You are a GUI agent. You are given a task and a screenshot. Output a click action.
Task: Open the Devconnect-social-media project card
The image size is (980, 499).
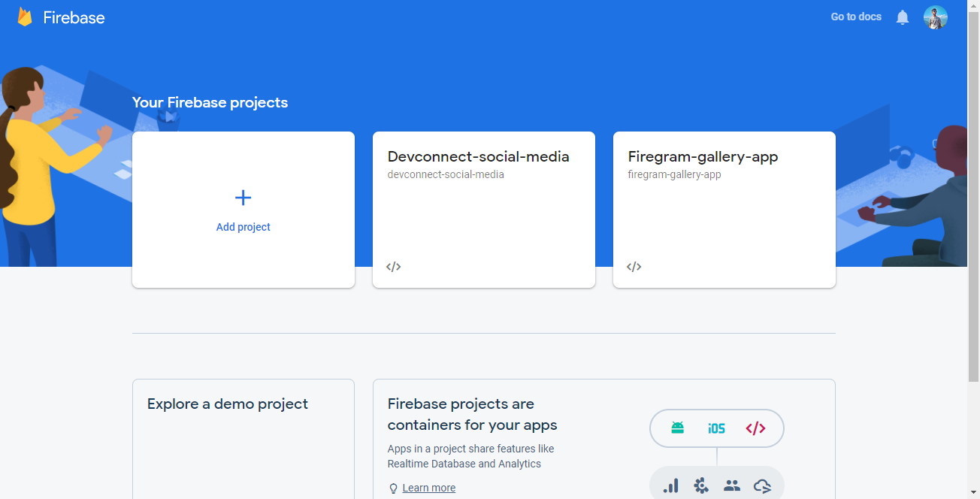(x=484, y=210)
